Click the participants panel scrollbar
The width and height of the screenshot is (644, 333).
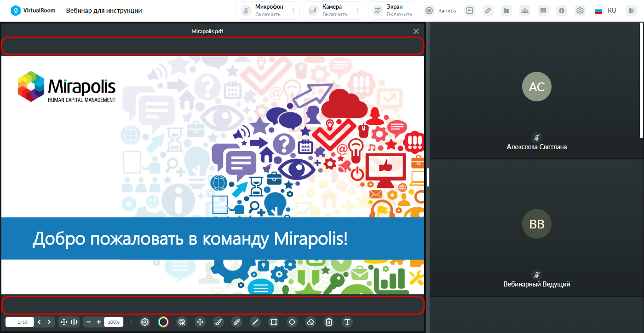click(642, 81)
